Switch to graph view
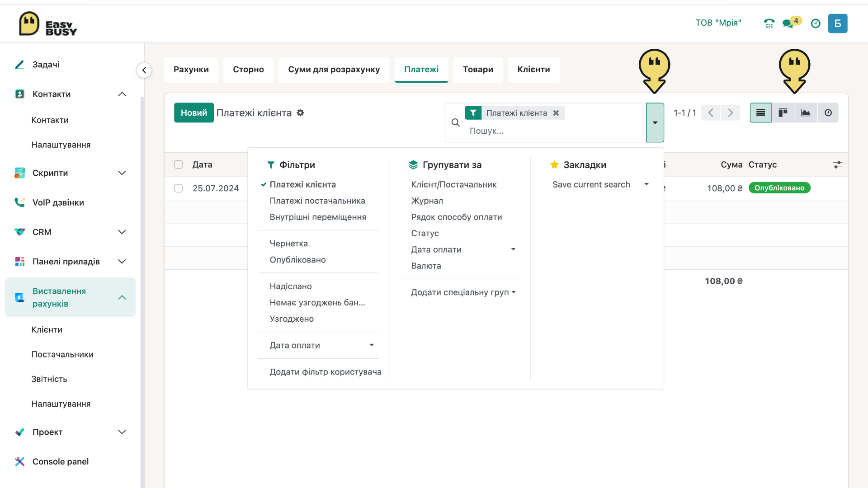 [806, 113]
